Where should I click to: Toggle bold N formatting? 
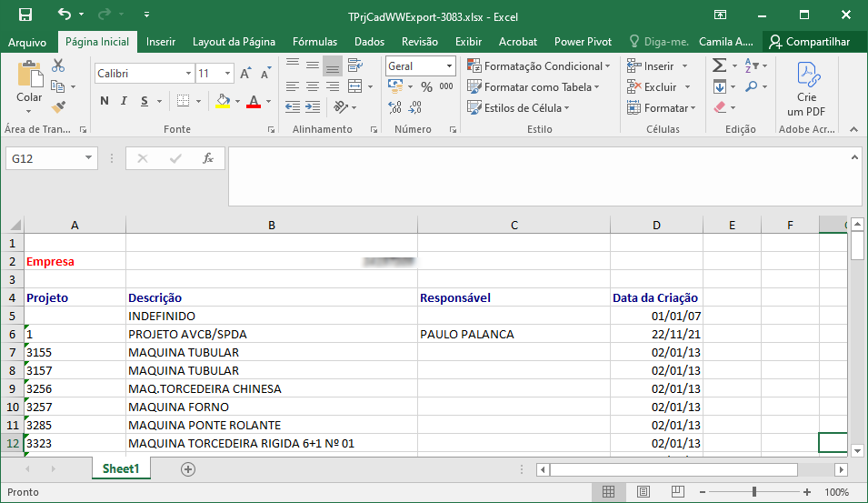[105, 101]
